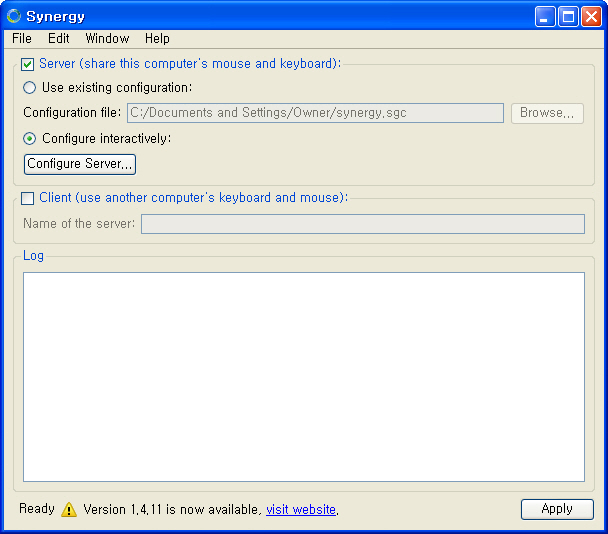
Task: Click the Name of the server field
Action: point(363,224)
